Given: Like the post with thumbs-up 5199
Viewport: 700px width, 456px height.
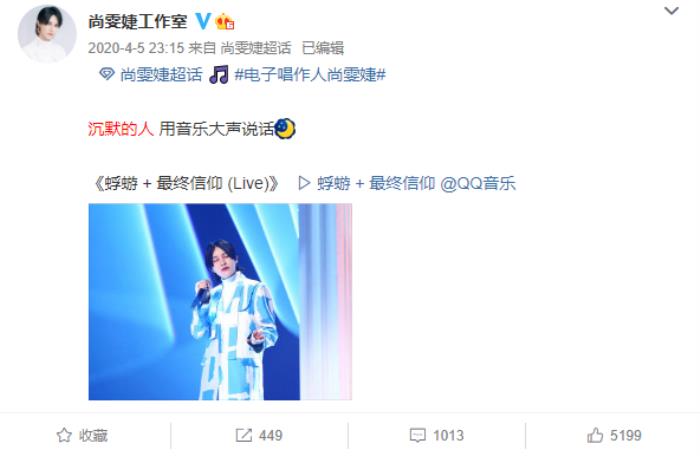Looking at the screenshot, I should click(614, 435).
